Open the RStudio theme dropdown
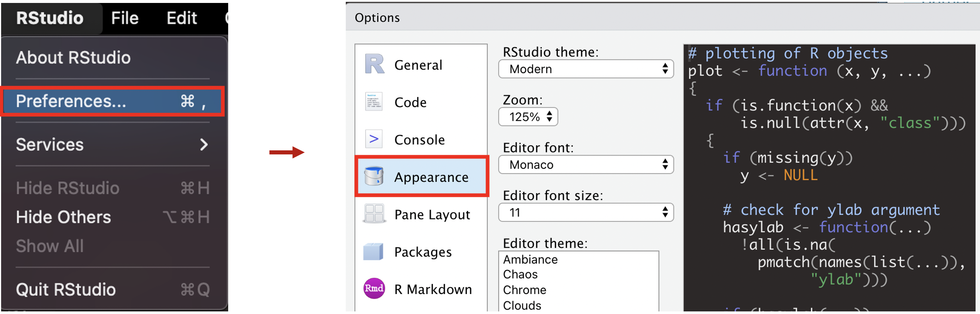This screenshot has height=314, width=980. pos(585,69)
